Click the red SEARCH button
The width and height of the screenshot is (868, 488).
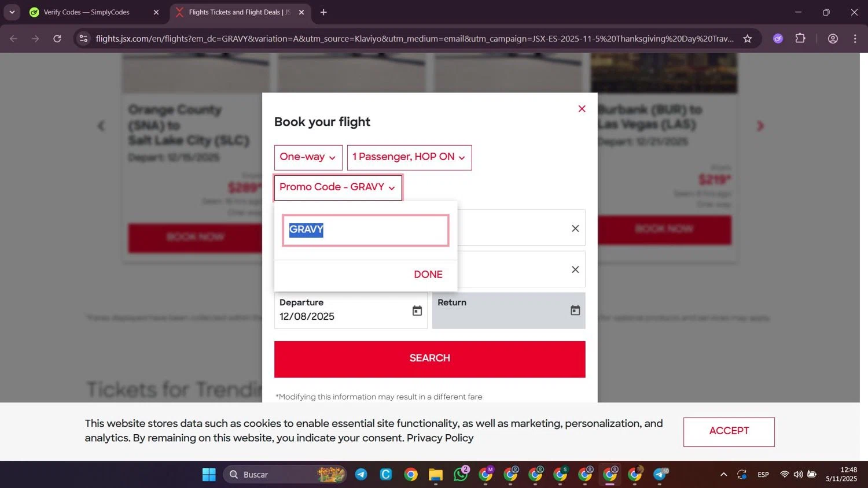430,359
